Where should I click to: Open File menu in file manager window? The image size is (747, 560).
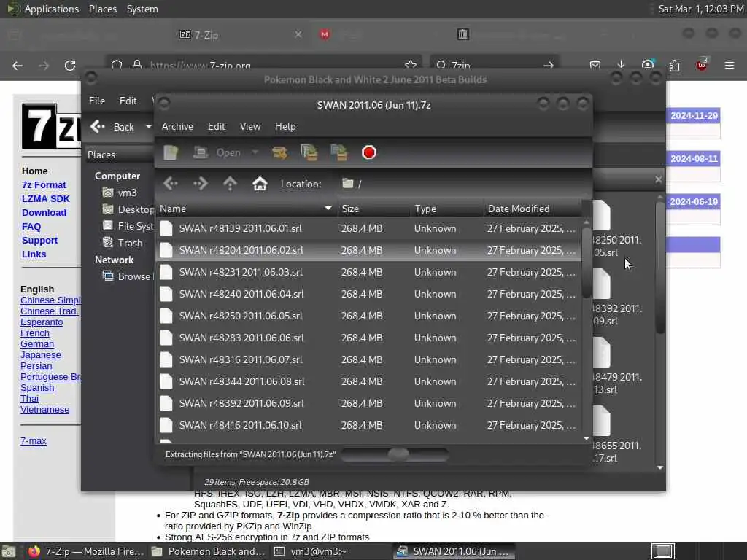(97, 101)
